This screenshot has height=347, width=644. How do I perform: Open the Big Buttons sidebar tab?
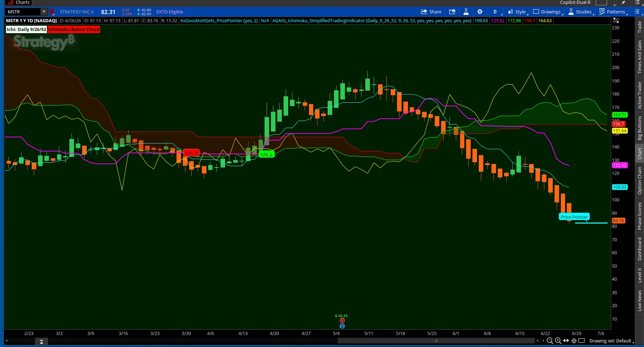[640, 128]
